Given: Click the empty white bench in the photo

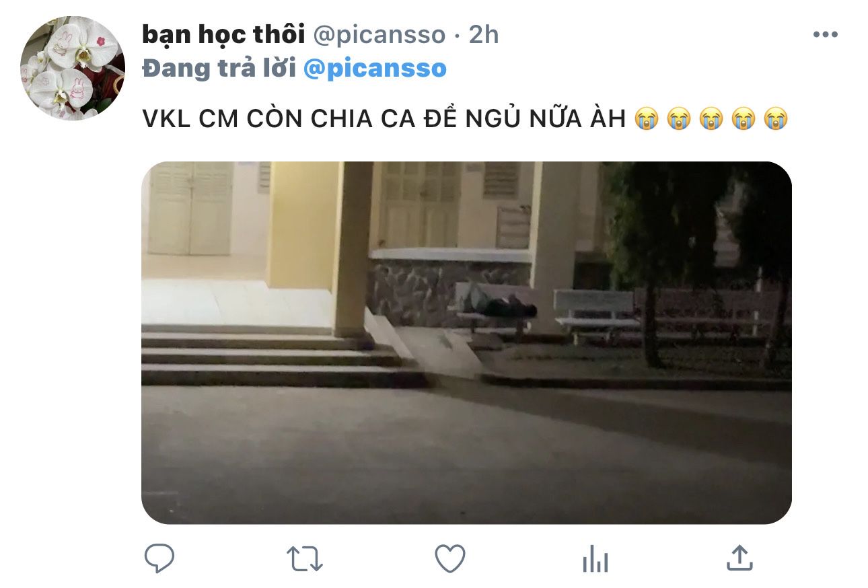Looking at the screenshot, I should click(595, 313).
